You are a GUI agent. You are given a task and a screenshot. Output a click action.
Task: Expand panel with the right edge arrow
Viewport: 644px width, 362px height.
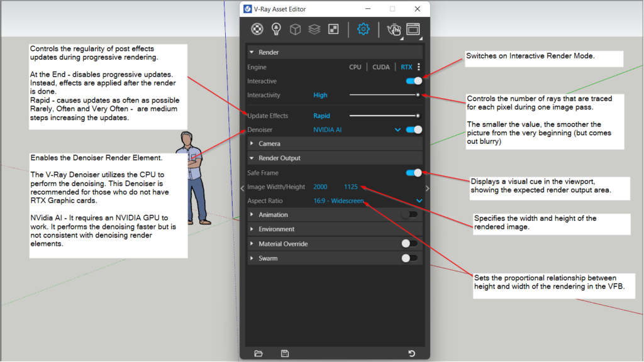click(x=428, y=189)
